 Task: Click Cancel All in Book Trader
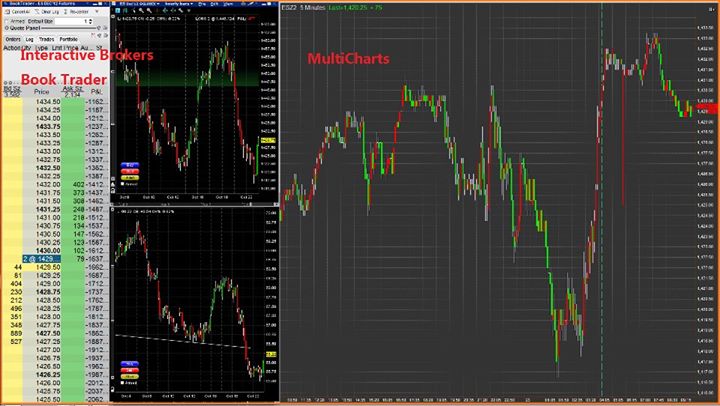click(18, 11)
